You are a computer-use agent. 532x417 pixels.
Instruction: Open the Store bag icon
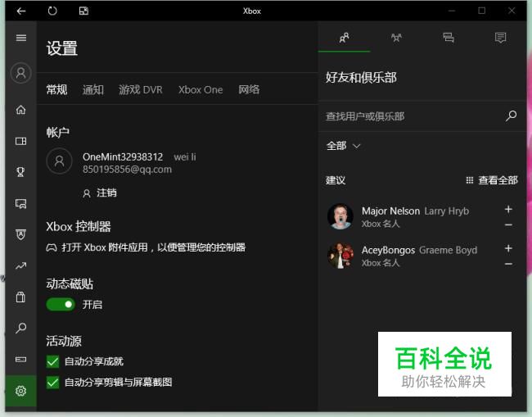(21, 297)
